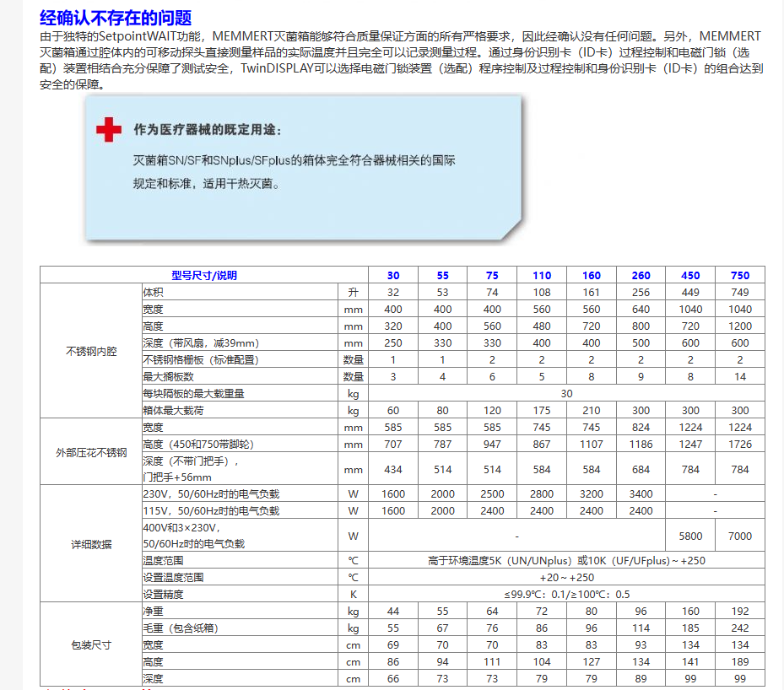
Task: Click the 高于环境温度5K temperature range value
Action: point(566,561)
